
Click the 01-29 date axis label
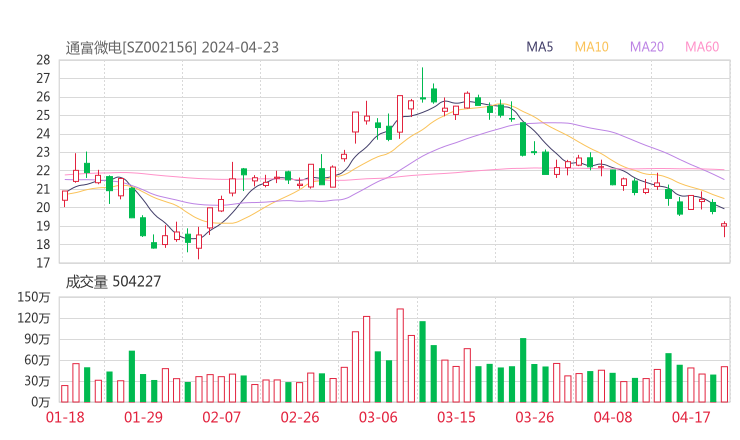pos(143,417)
